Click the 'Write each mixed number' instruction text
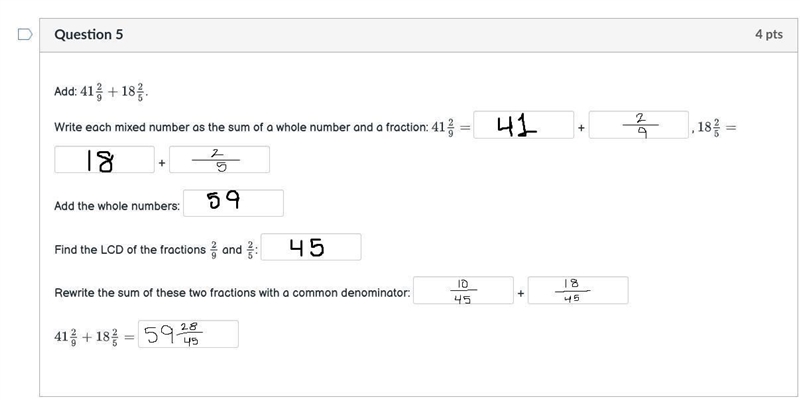Viewport: 800px width, 400px height. (x=241, y=128)
